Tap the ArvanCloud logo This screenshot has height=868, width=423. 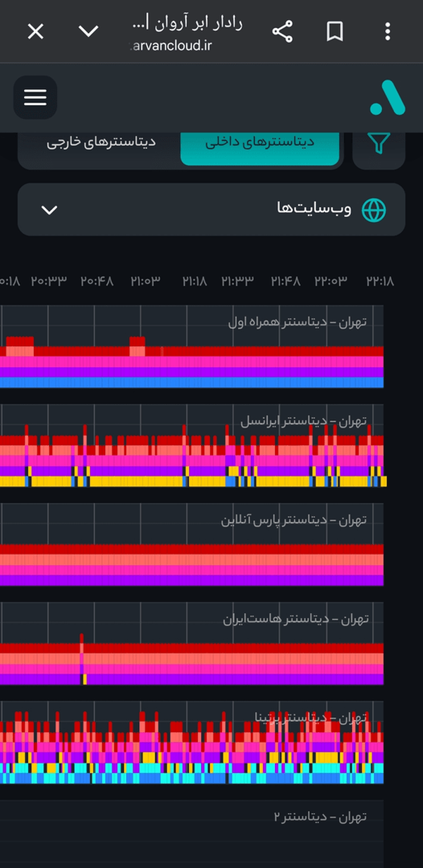[x=387, y=97]
